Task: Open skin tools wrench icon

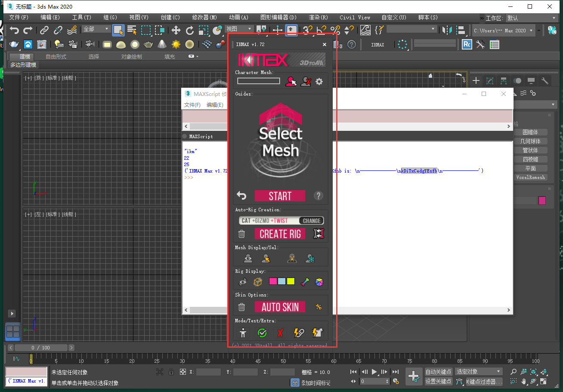Action: (x=319, y=307)
